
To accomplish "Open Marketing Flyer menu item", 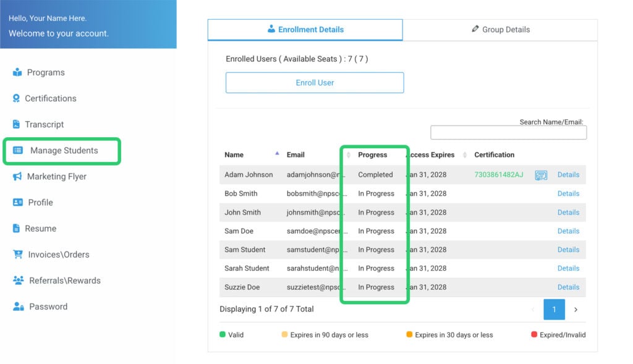I will 56,177.
